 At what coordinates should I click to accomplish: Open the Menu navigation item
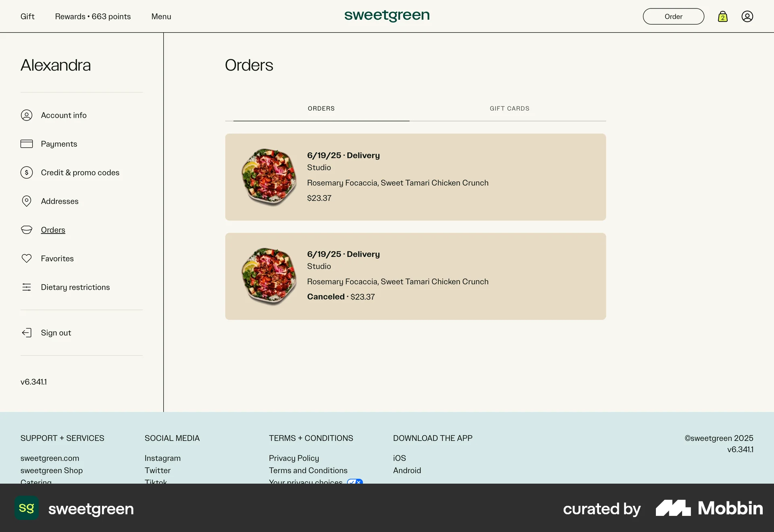(x=161, y=16)
